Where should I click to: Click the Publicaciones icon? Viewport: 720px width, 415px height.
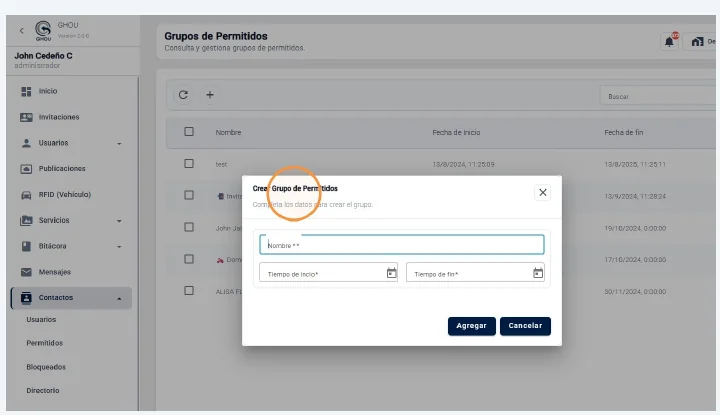26,169
